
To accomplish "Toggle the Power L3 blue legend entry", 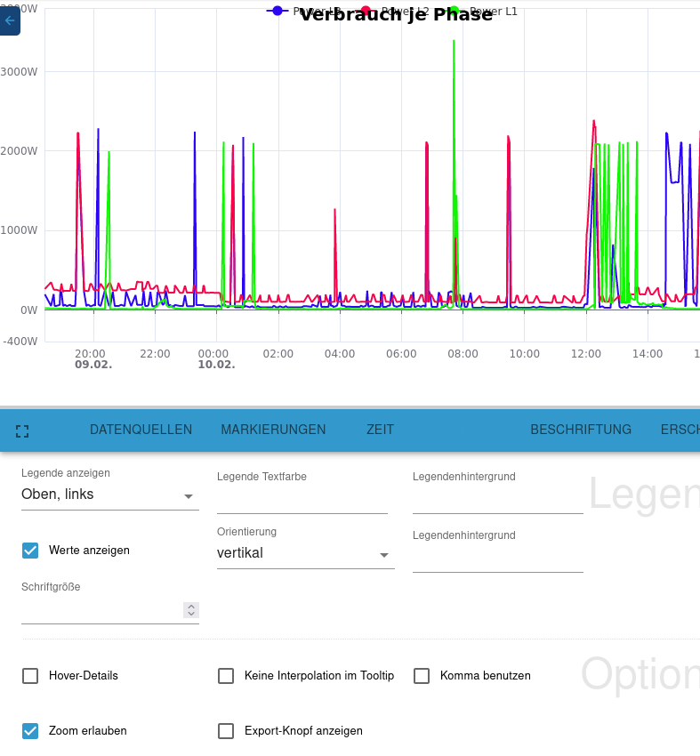I will click(303, 11).
